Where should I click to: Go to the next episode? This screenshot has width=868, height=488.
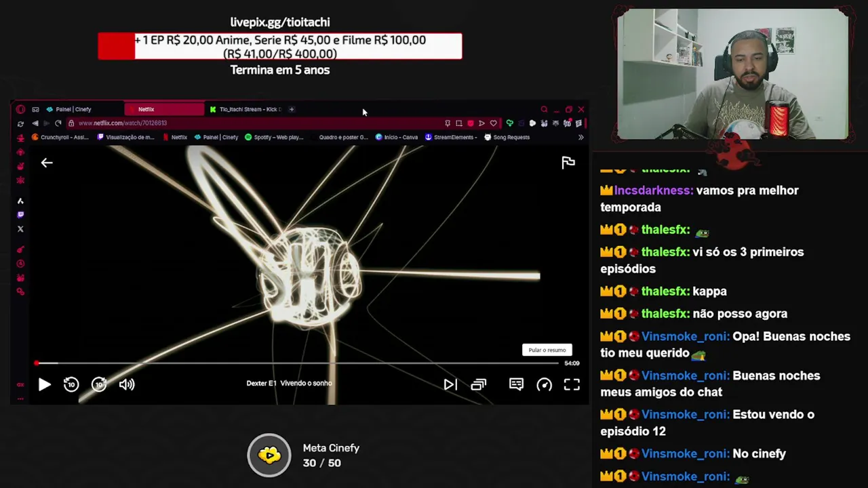pos(450,384)
